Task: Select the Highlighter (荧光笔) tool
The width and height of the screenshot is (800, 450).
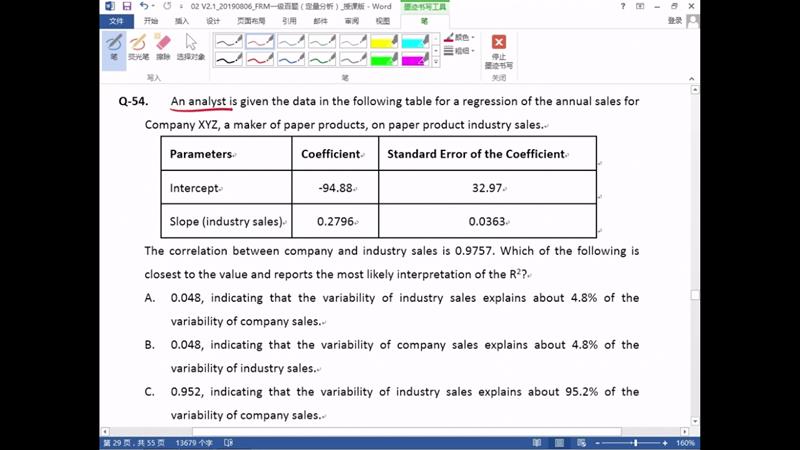Action: click(138, 47)
